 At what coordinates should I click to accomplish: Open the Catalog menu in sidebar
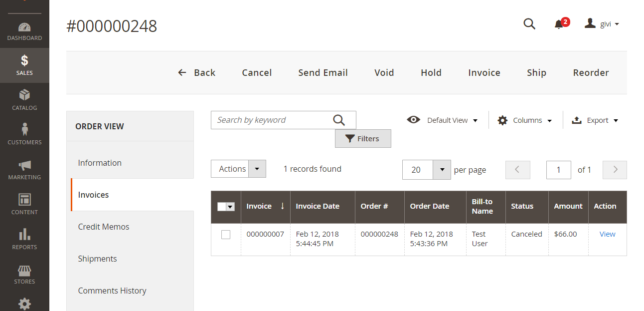point(24,100)
